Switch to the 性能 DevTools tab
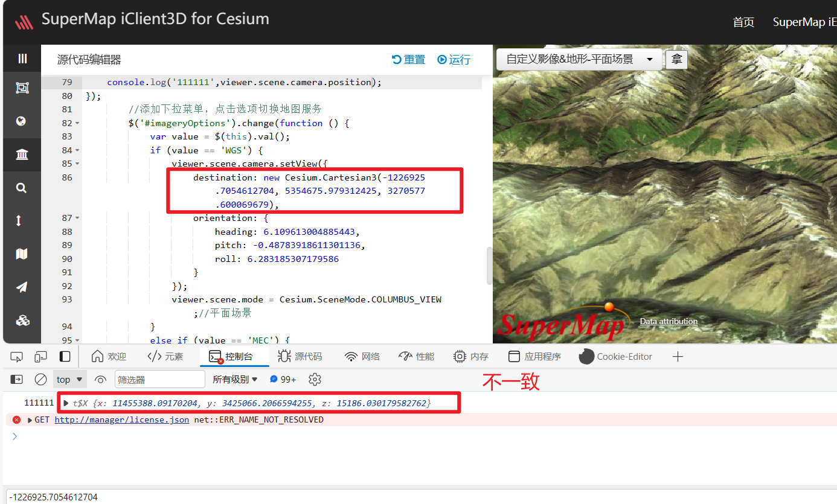 click(x=417, y=357)
